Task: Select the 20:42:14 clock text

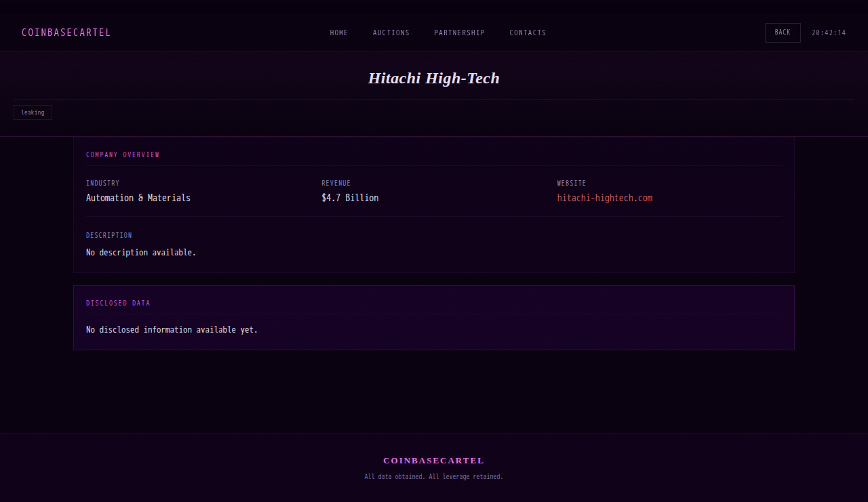Action: click(x=829, y=33)
